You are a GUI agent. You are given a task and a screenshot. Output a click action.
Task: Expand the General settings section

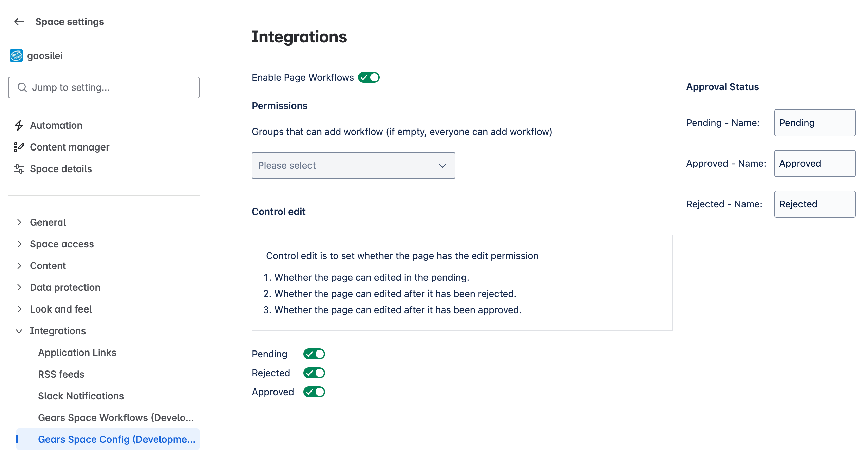19,222
